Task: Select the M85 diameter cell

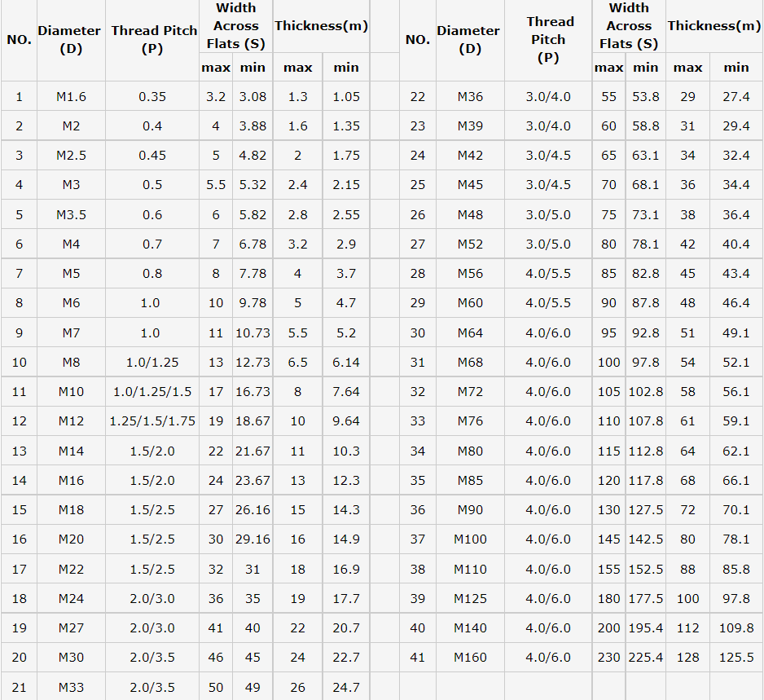Action: click(470, 481)
